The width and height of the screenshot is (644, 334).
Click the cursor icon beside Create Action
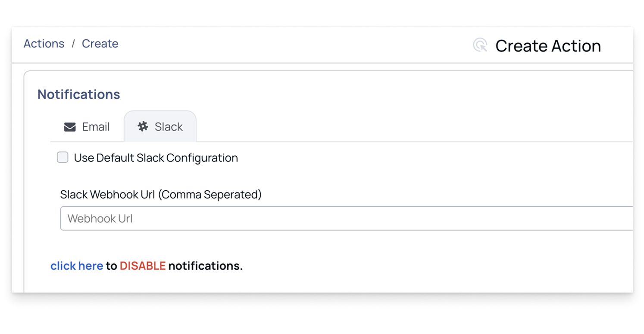[480, 45]
